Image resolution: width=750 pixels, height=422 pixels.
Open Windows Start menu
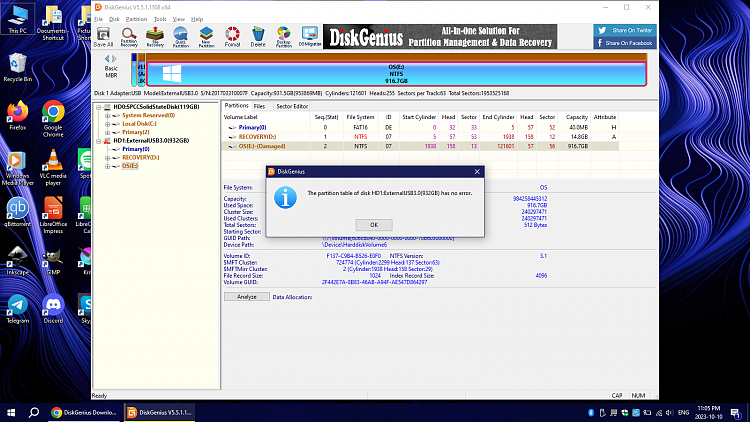coord(11,412)
